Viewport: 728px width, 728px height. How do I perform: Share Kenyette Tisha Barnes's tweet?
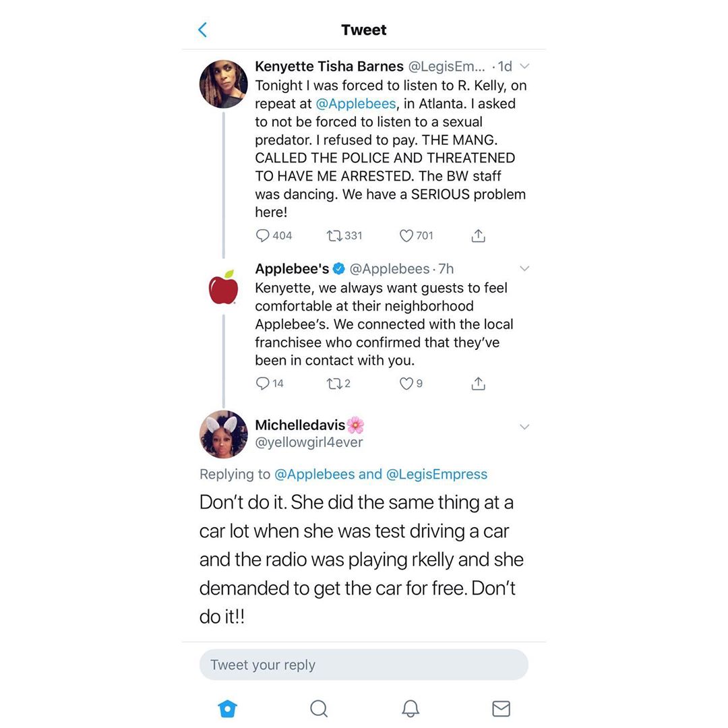pyautogui.click(x=478, y=236)
